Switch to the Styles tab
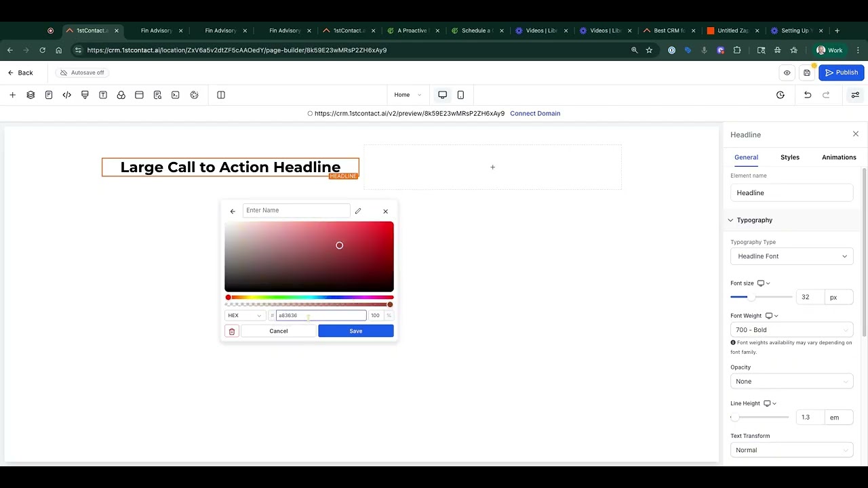Image resolution: width=868 pixels, height=488 pixels. [x=790, y=157]
